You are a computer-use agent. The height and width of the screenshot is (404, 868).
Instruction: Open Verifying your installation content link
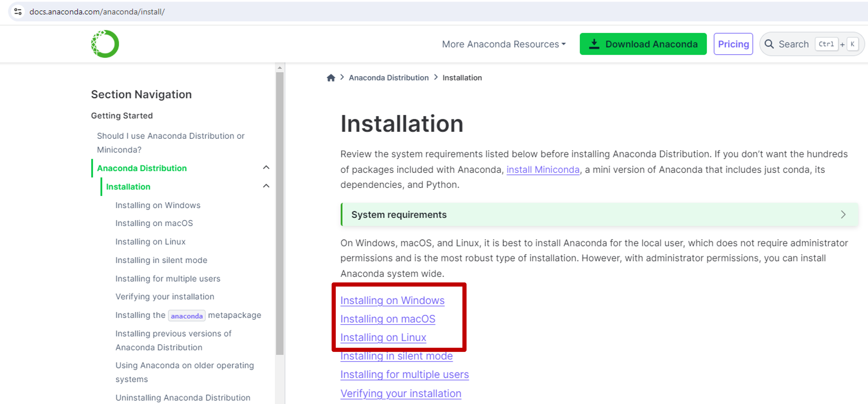tap(401, 394)
